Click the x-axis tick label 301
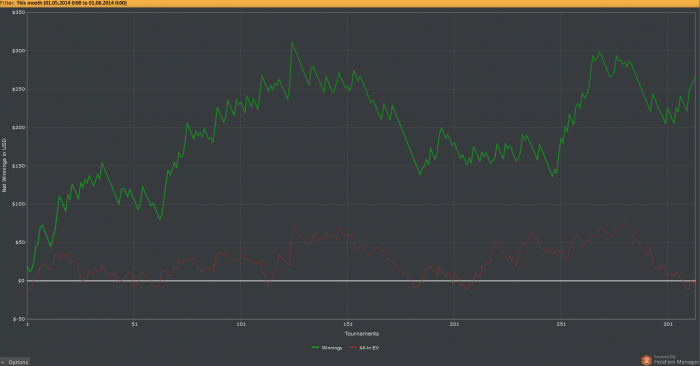The height and width of the screenshot is (366, 700). [668, 324]
